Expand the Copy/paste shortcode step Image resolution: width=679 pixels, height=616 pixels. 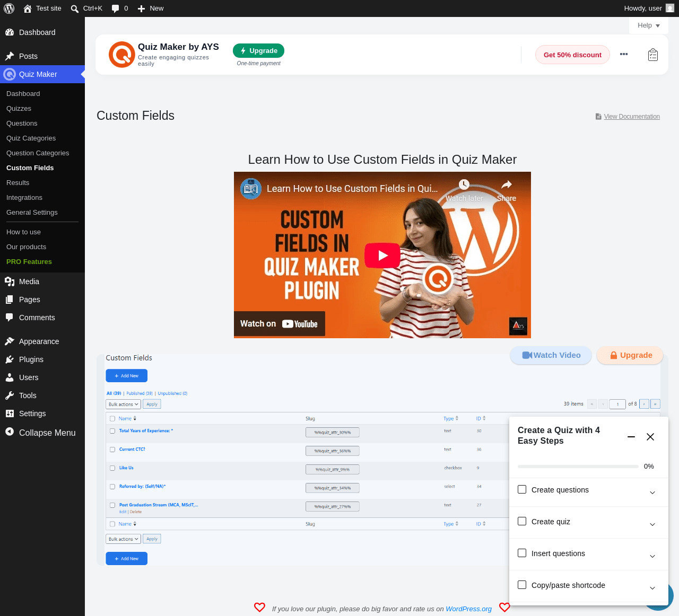[652, 588]
